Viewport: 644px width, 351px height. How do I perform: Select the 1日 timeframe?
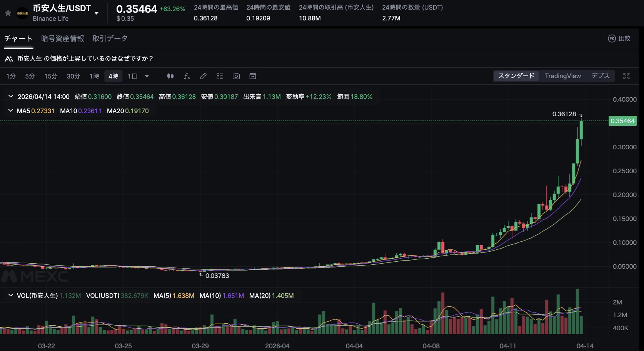(132, 76)
